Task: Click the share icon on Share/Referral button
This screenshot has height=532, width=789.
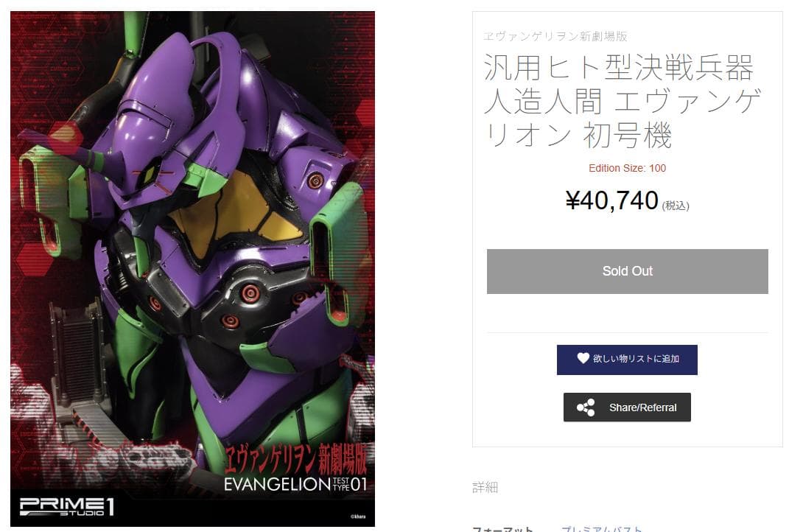Action: click(x=586, y=407)
